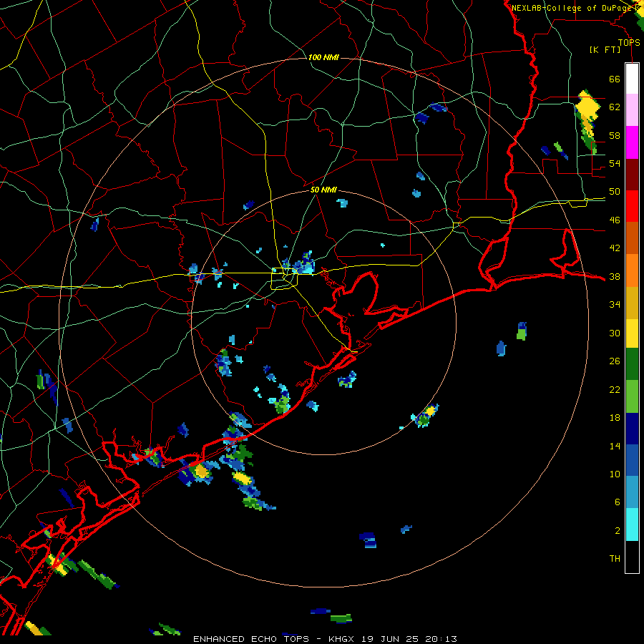Screen dimensions: 644x644
Task: Click the '18' legend value
Action: pyautogui.click(x=615, y=418)
